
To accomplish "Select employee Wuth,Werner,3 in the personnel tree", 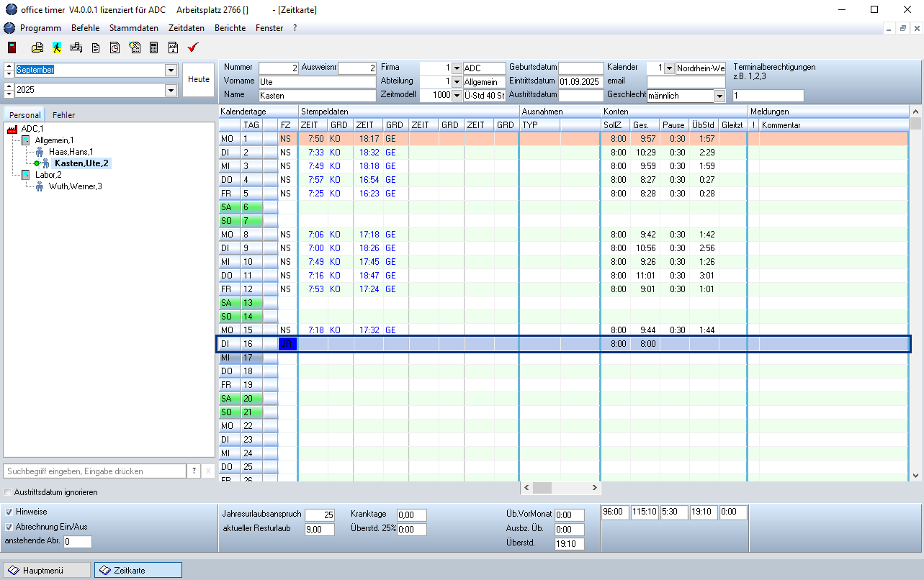I will tap(77, 186).
